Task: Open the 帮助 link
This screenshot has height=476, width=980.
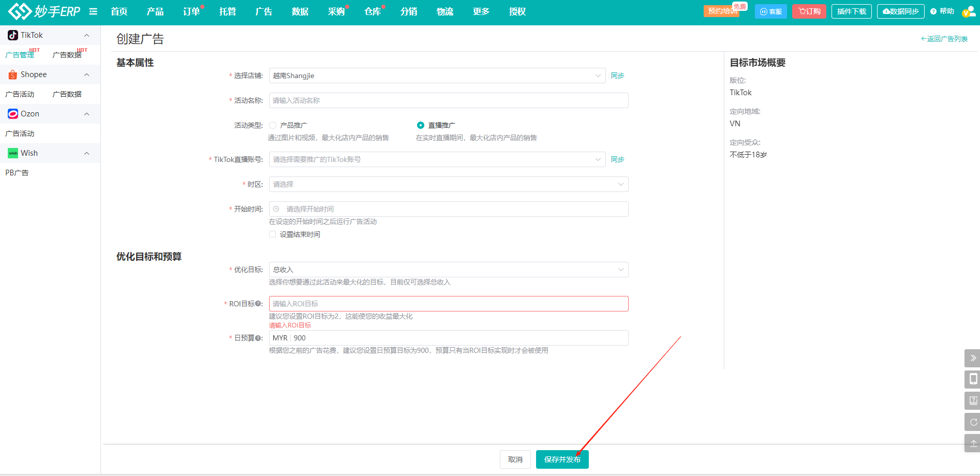Action: click(x=942, y=11)
